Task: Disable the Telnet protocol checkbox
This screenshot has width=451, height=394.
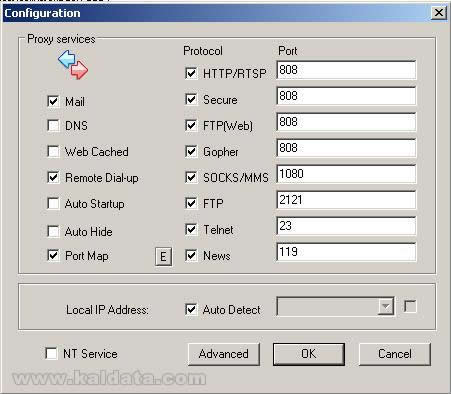Action: (x=191, y=229)
